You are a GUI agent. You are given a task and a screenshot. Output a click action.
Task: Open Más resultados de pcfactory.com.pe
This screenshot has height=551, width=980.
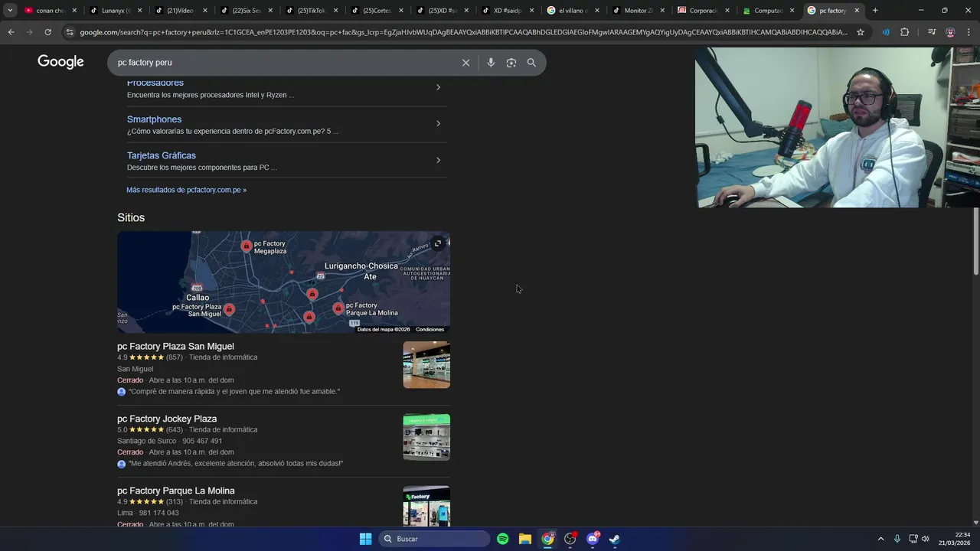[x=187, y=190]
